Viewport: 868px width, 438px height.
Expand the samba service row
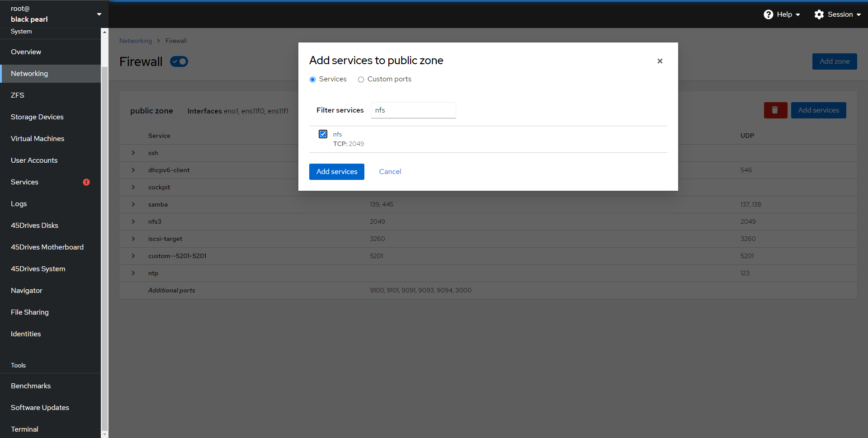pyautogui.click(x=133, y=204)
